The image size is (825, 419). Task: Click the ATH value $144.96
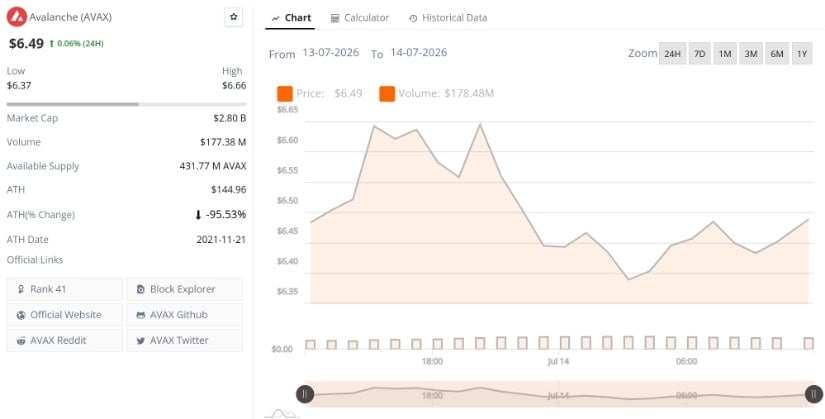pos(229,189)
